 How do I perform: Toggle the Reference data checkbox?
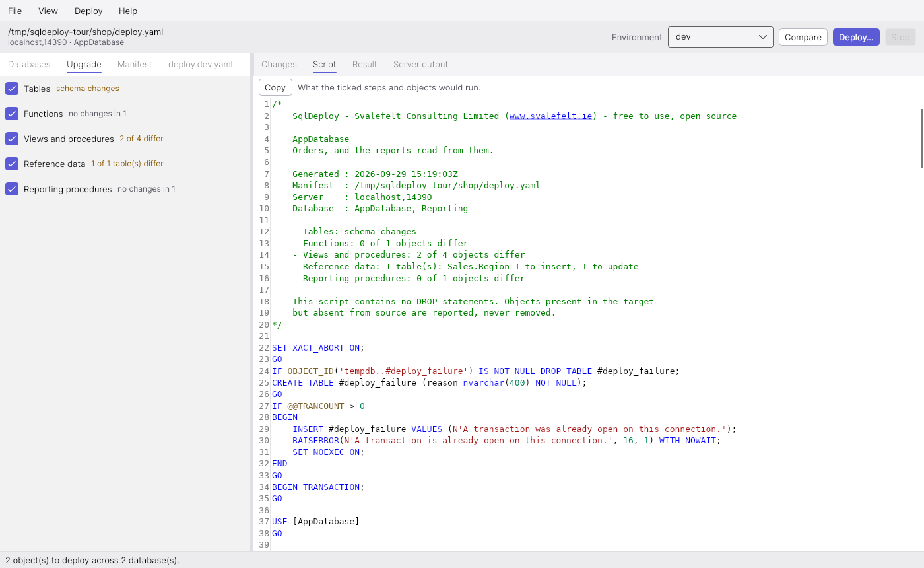12,164
